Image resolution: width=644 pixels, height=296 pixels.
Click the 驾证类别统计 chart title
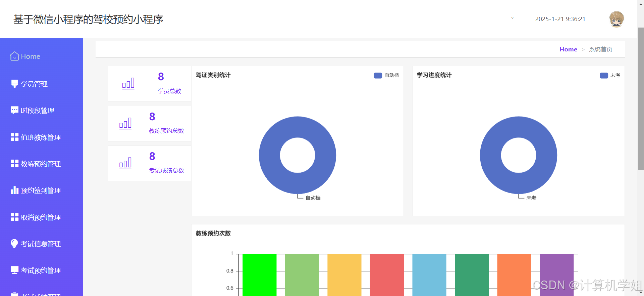[213, 75]
